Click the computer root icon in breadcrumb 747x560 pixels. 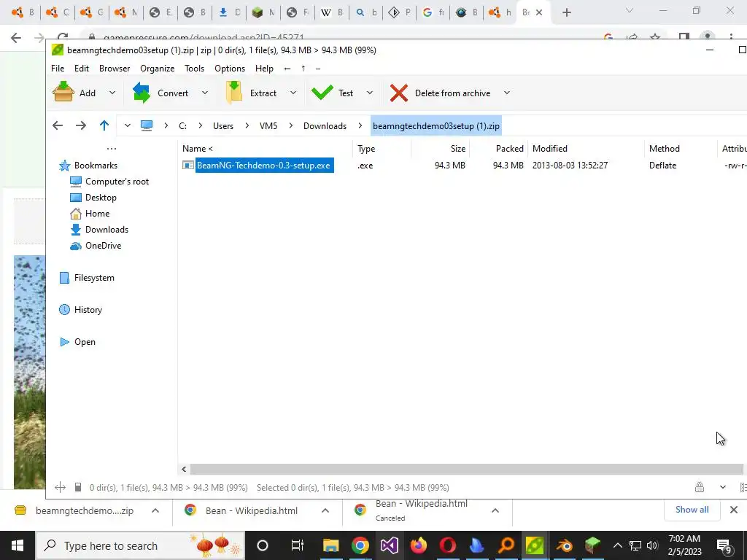[146, 125]
